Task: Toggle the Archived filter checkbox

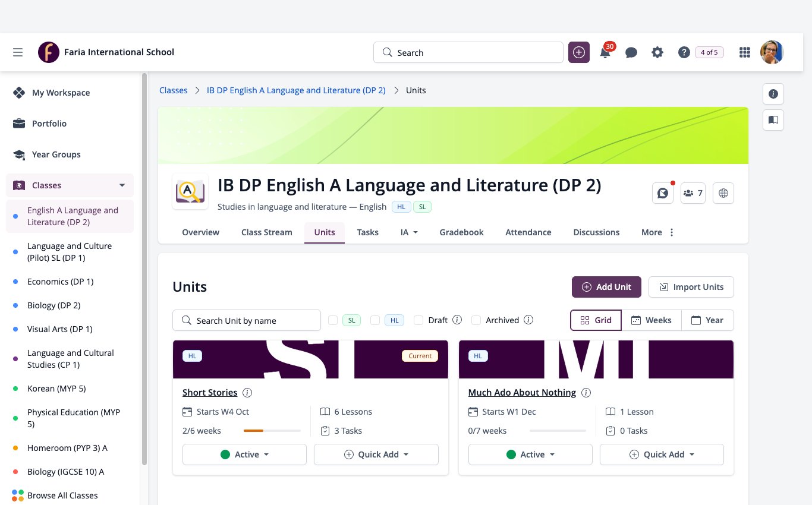Action: point(476,320)
